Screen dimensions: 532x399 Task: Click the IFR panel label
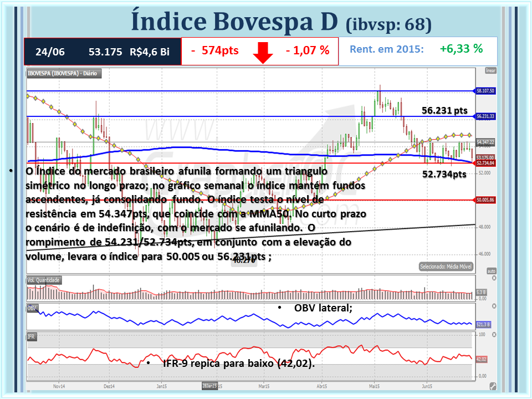tap(31, 336)
